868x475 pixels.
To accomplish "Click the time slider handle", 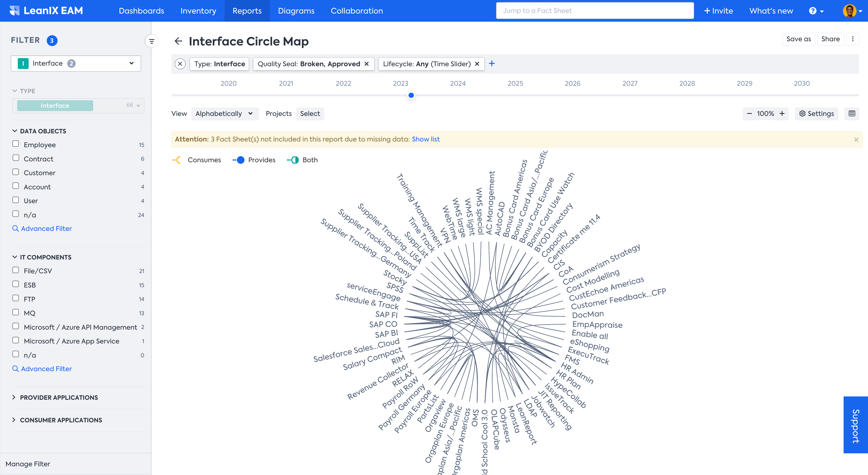I will (411, 95).
